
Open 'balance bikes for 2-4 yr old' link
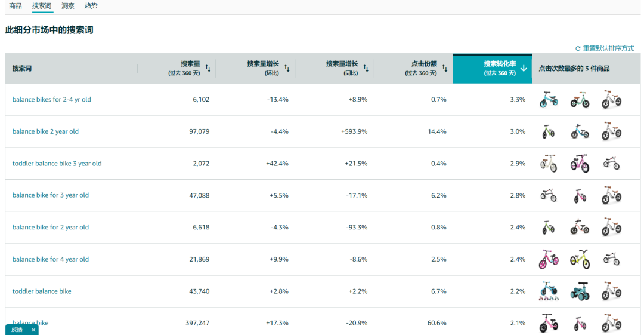(52, 100)
